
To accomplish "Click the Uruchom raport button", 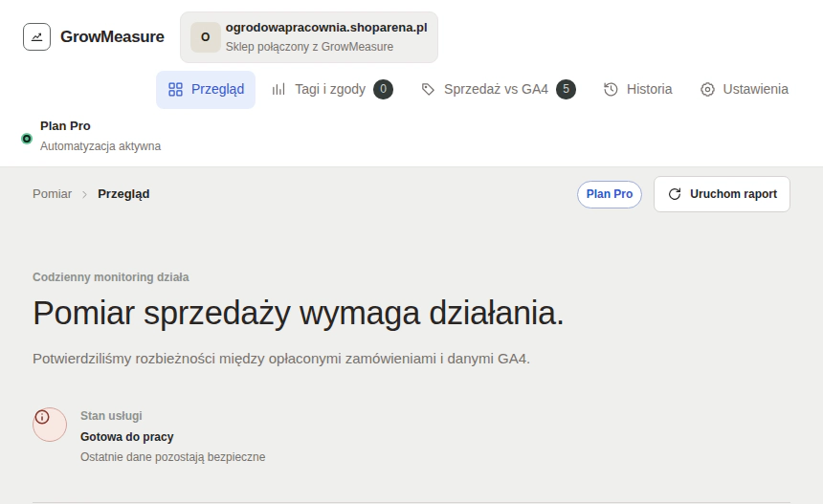I will pos(722,194).
